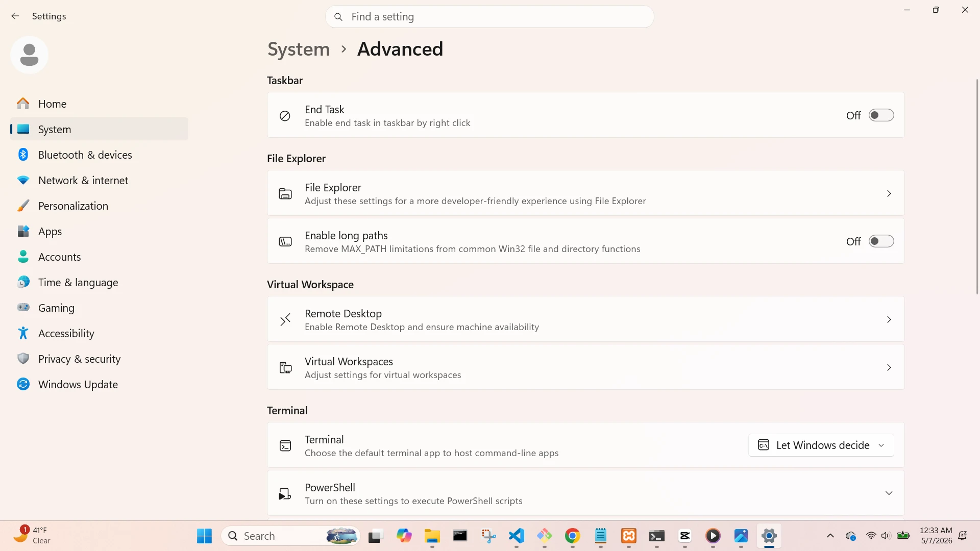Launch Copilot from the taskbar
The height and width of the screenshot is (551, 980).
(x=404, y=536)
